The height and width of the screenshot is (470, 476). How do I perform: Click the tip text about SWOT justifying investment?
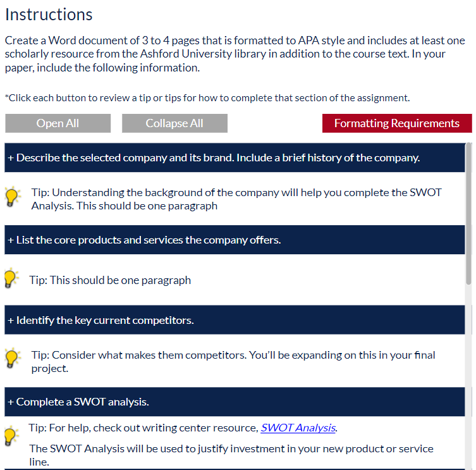(231, 455)
